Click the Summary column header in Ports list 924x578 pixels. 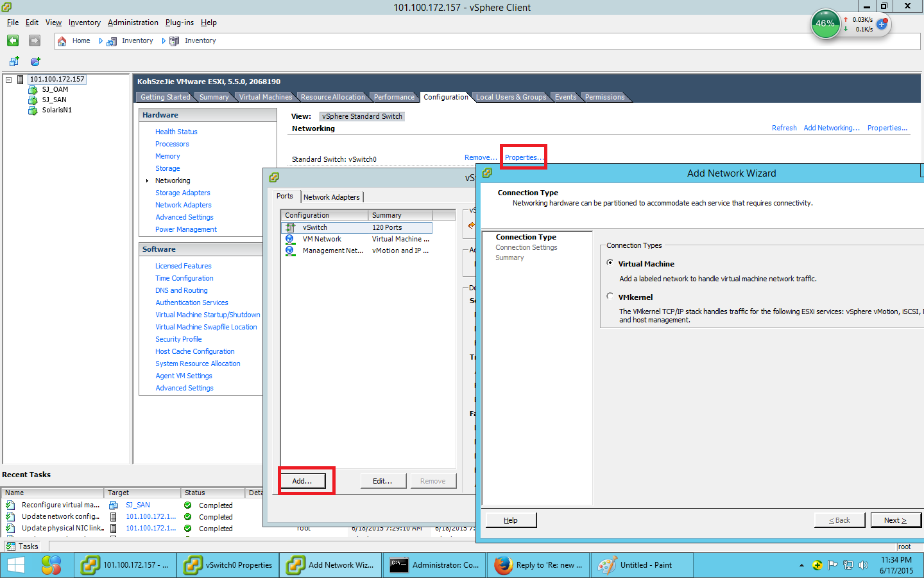[400, 215]
